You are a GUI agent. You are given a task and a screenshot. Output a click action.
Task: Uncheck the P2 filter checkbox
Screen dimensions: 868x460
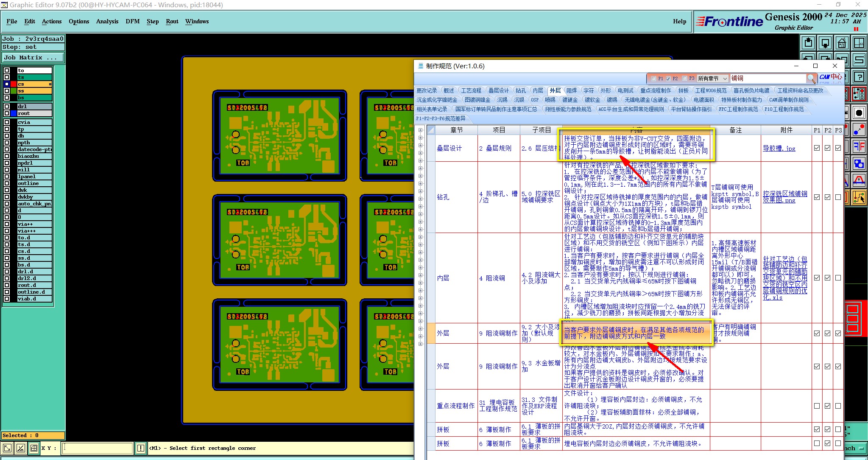coord(668,79)
